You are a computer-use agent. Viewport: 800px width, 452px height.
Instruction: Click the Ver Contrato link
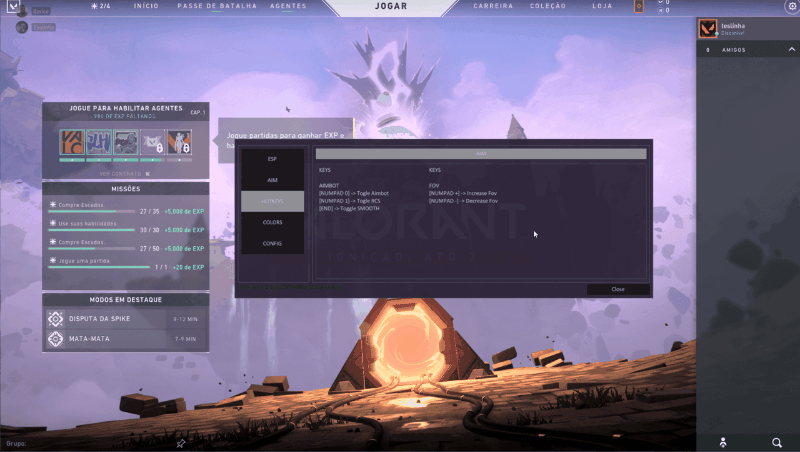(124, 174)
